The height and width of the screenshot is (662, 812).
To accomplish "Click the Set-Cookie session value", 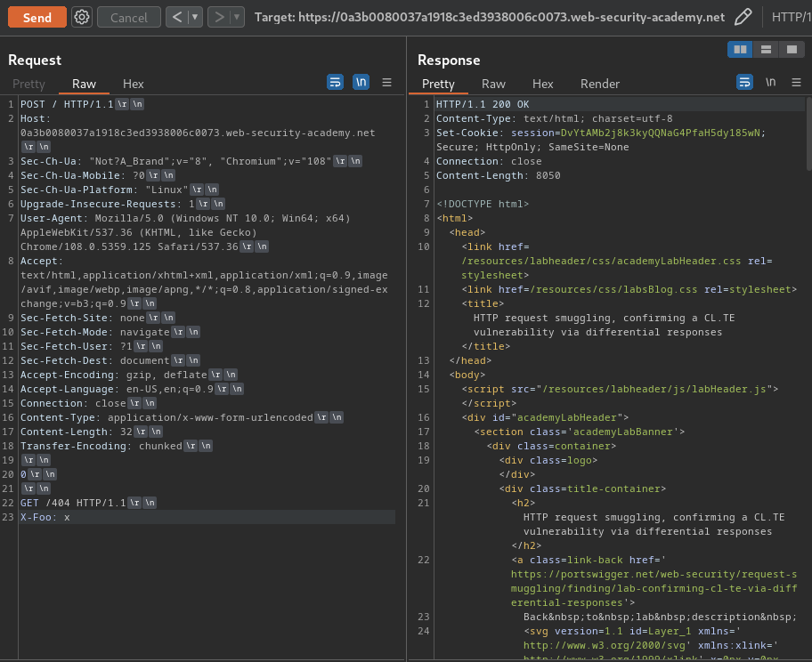I will [661, 133].
